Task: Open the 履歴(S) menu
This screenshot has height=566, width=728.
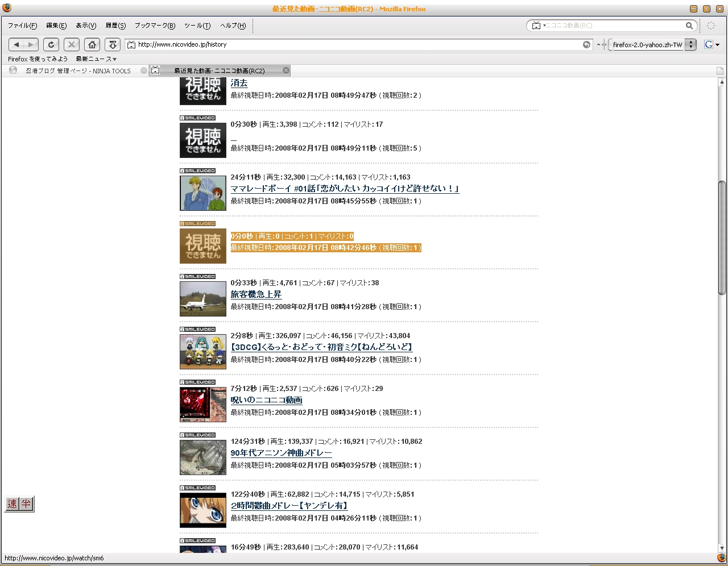Action: (115, 26)
